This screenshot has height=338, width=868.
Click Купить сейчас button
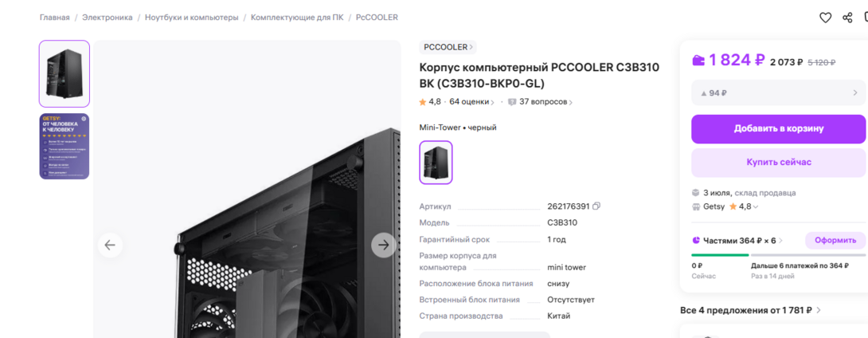[x=778, y=163]
